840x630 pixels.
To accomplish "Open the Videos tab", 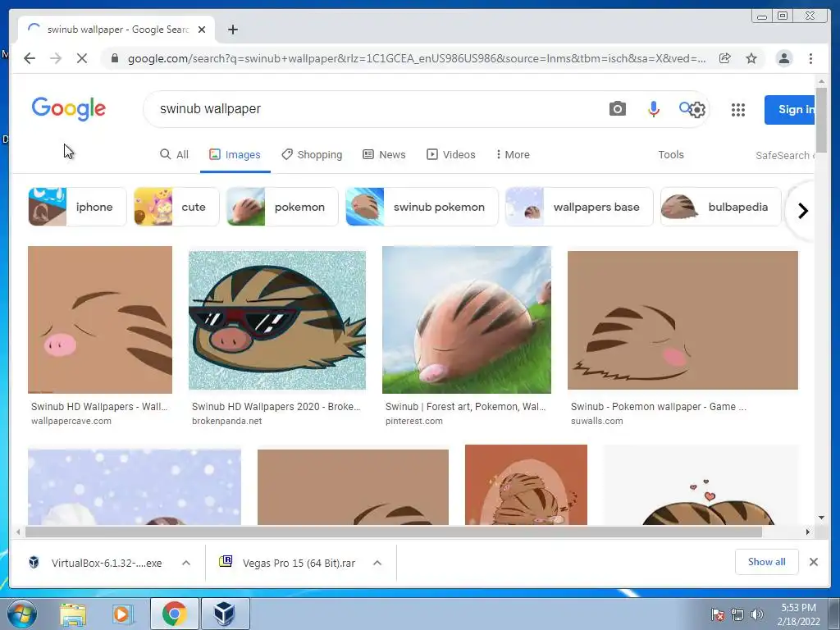I will [451, 154].
